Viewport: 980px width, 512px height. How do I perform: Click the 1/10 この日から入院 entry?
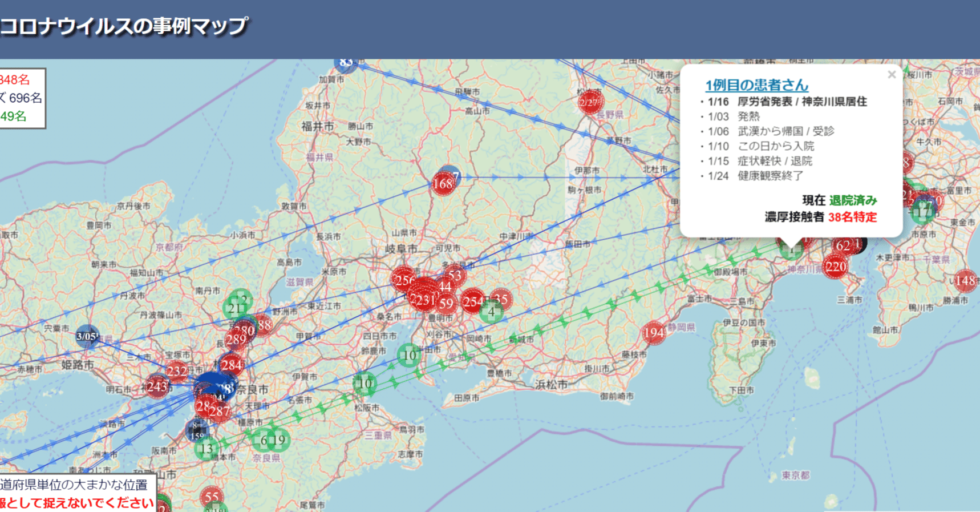[761, 146]
